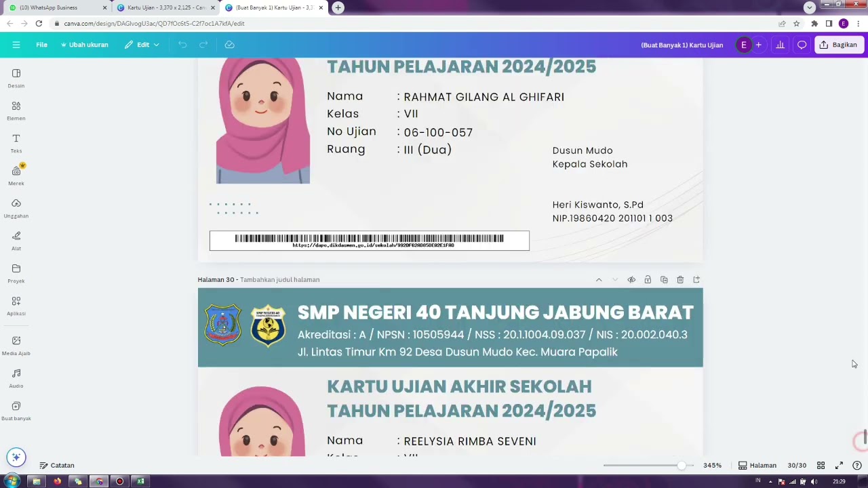Open the Elemen panel
This screenshot has width=868, height=488.
click(16, 111)
